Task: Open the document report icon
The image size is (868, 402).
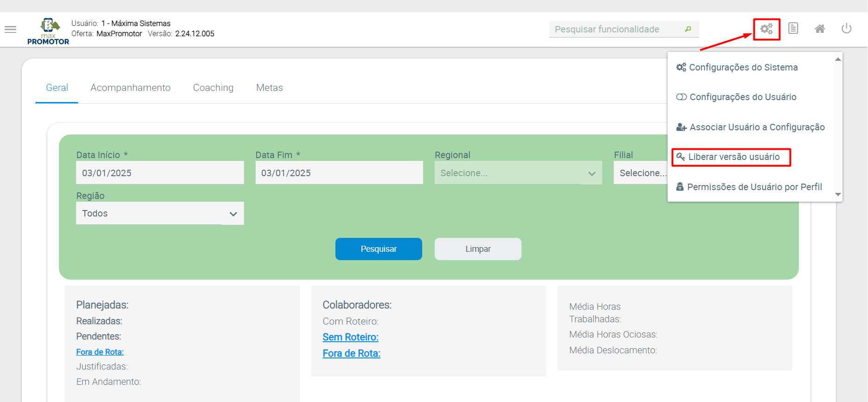Action: (793, 29)
